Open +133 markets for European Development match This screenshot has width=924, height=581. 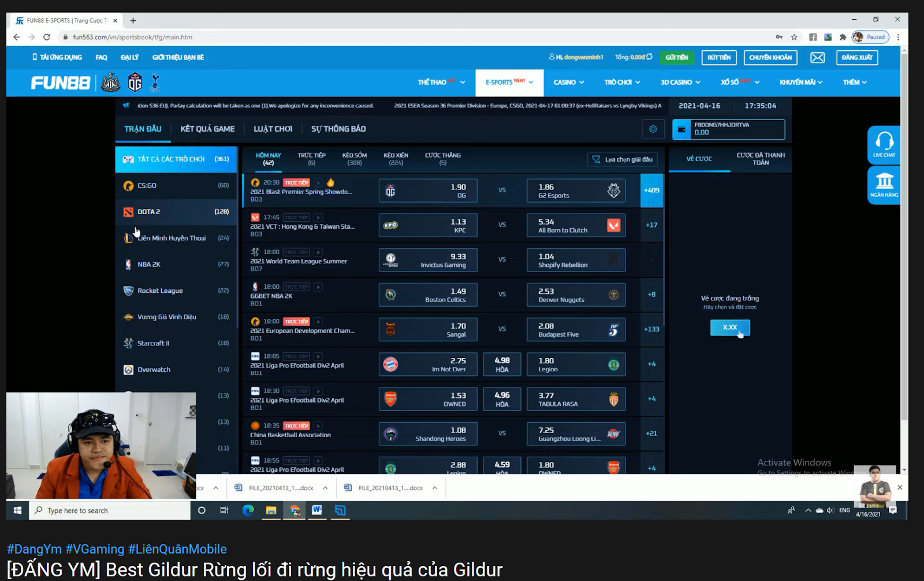click(x=651, y=329)
